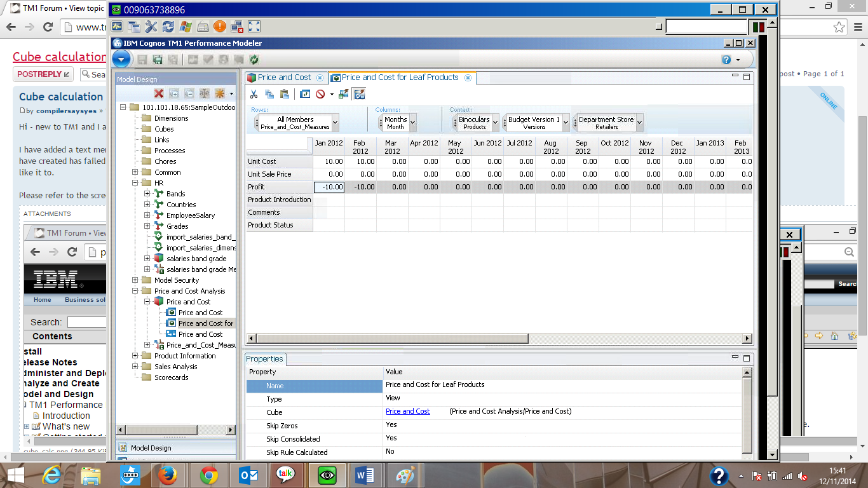This screenshot has height=488, width=868.
Task: Close Price and Cost for Leaf Products tab
Action: [x=468, y=78]
